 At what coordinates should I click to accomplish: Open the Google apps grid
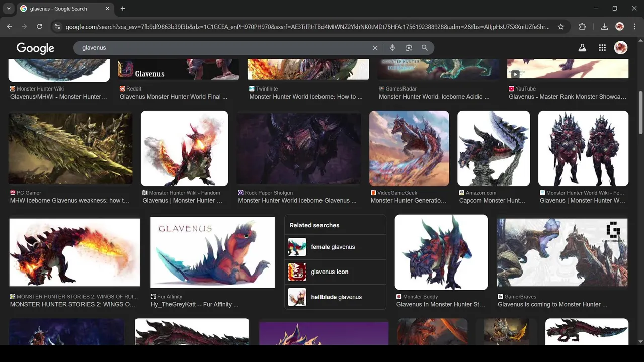[x=602, y=48]
